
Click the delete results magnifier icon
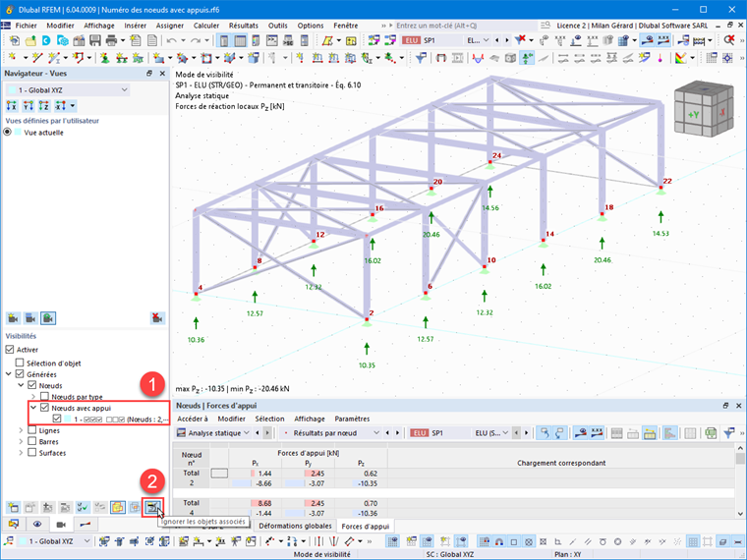coord(729,40)
